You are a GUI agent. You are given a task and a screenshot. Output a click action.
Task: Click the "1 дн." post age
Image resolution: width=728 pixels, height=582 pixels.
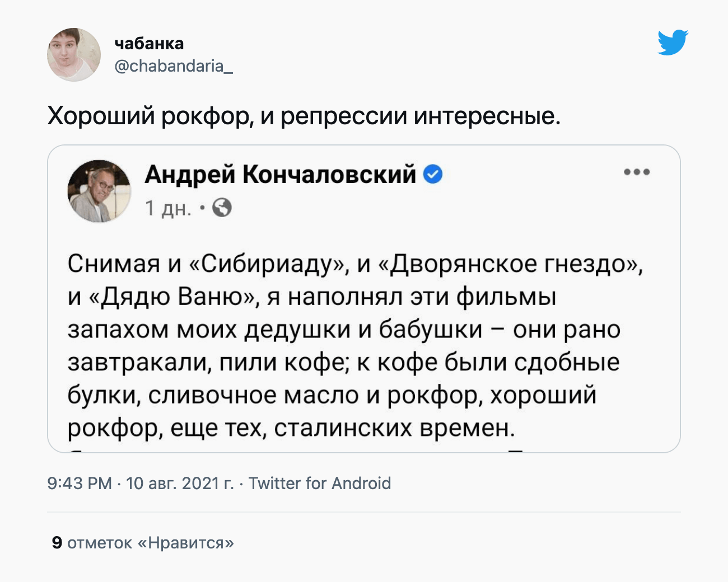click(x=168, y=208)
